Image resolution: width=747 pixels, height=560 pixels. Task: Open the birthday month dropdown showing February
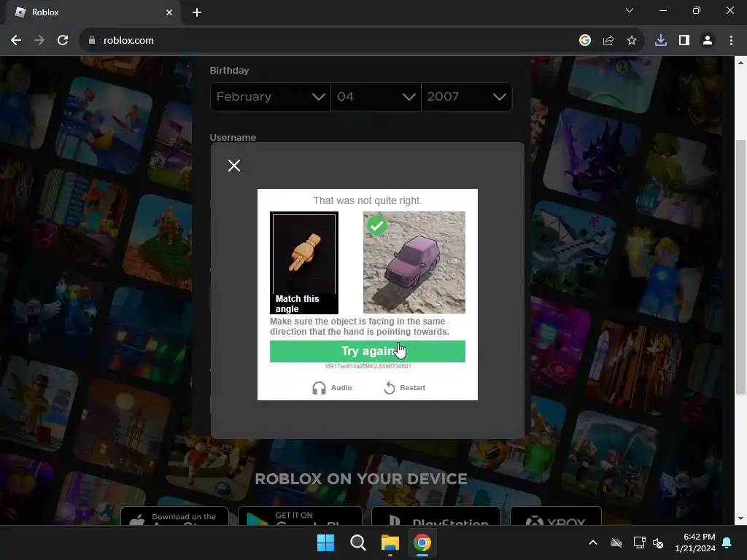tap(270, 97)
